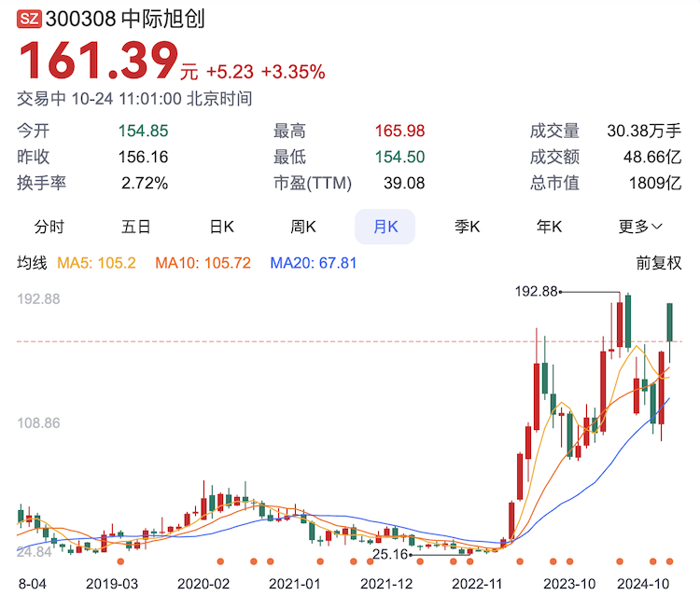Click the percent change +3.35%
Viewport: 700px width, 609px height.
click(293, 72)
